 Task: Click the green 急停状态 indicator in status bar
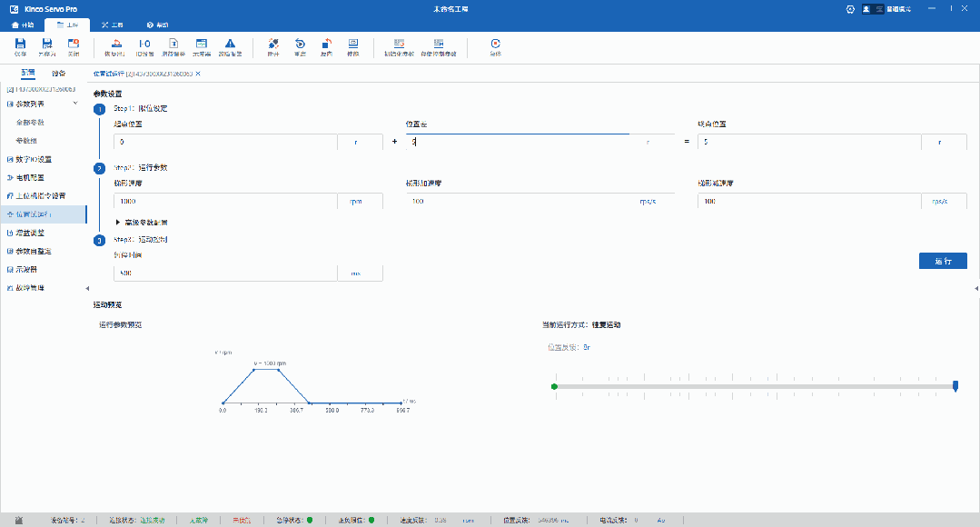[310, 520]
